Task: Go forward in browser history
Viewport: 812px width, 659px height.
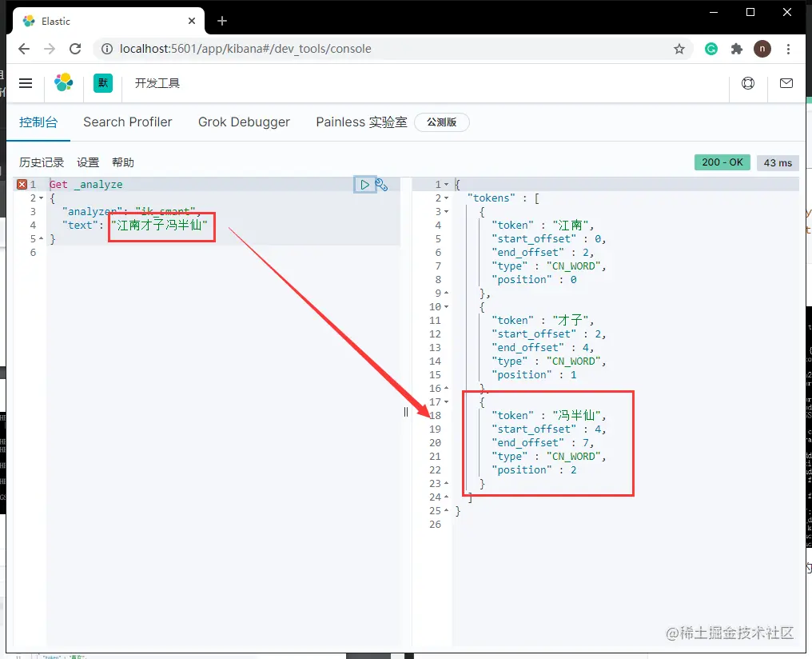Action: point(50,49)
